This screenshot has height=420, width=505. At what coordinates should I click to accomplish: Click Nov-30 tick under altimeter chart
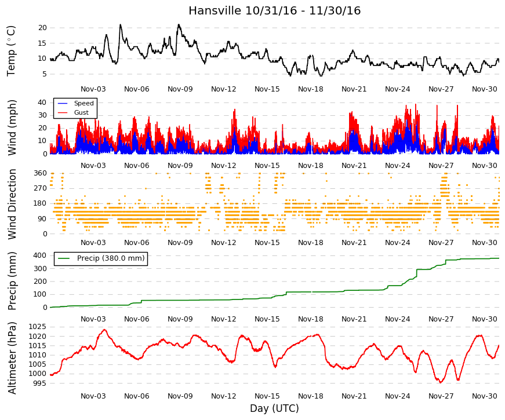coord(484,396)
